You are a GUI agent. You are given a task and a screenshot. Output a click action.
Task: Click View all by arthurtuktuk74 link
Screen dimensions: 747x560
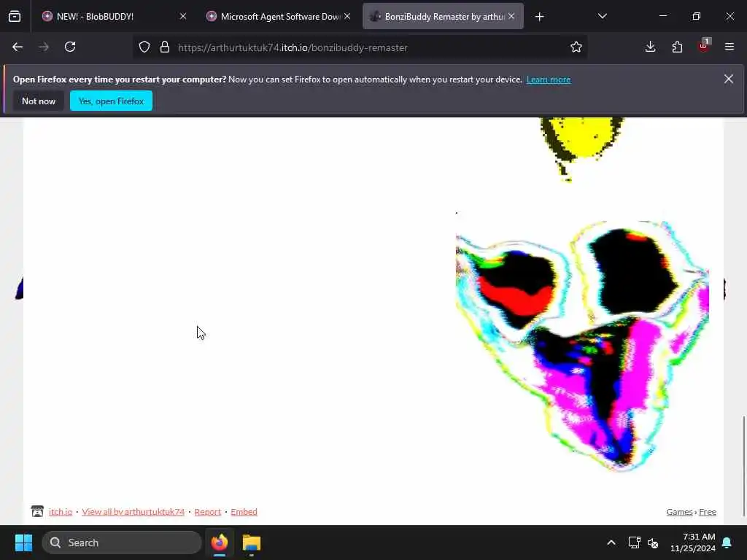133,512
